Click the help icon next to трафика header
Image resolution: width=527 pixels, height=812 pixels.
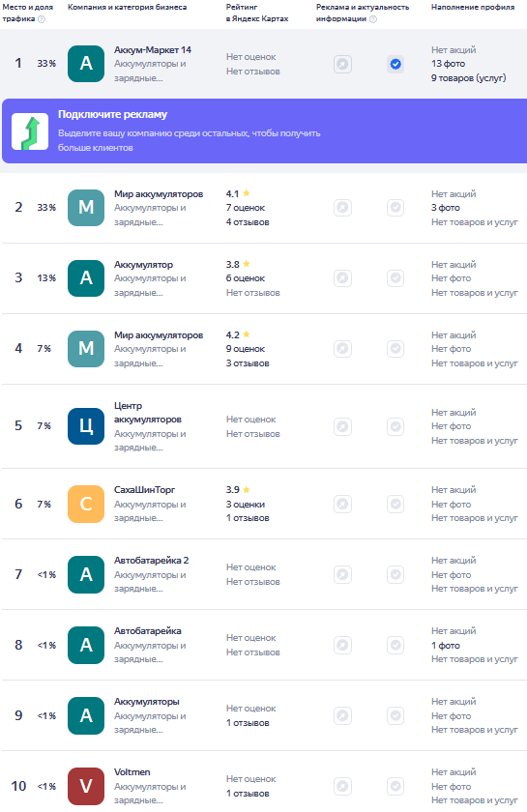pyautogui.click(x=42, y=19)
